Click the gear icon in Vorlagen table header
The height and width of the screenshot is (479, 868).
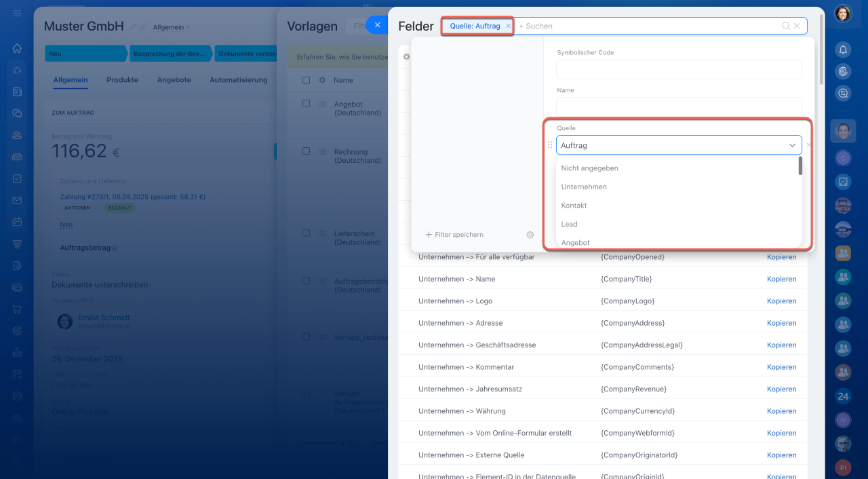pyautogui.click(x=322, y=80)
